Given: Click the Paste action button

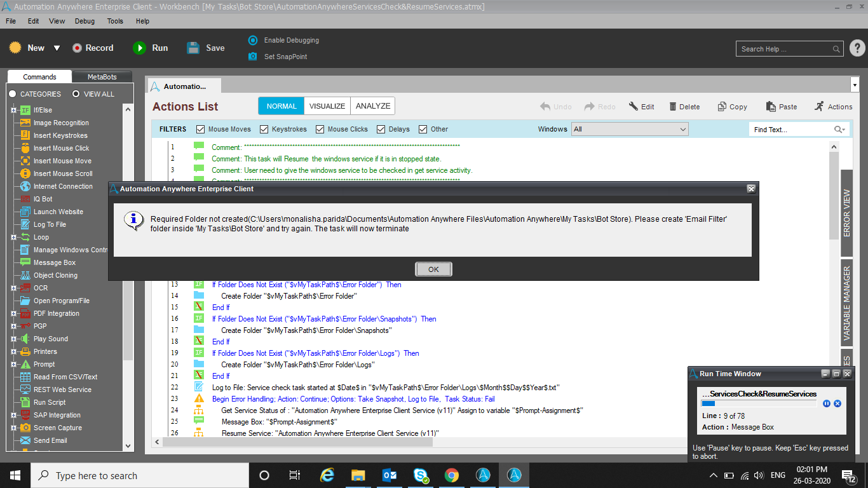Looking at the screenshot, I should [x=781, y=107].
